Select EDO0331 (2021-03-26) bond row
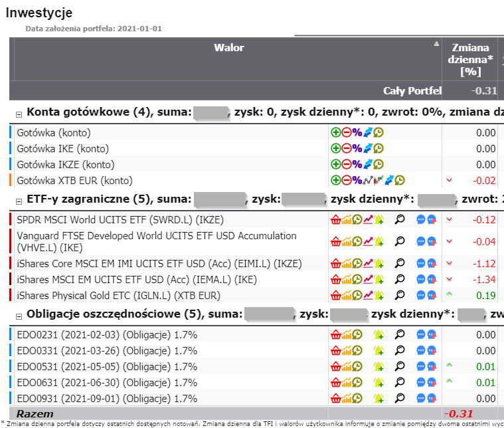 tap(107, 351)
